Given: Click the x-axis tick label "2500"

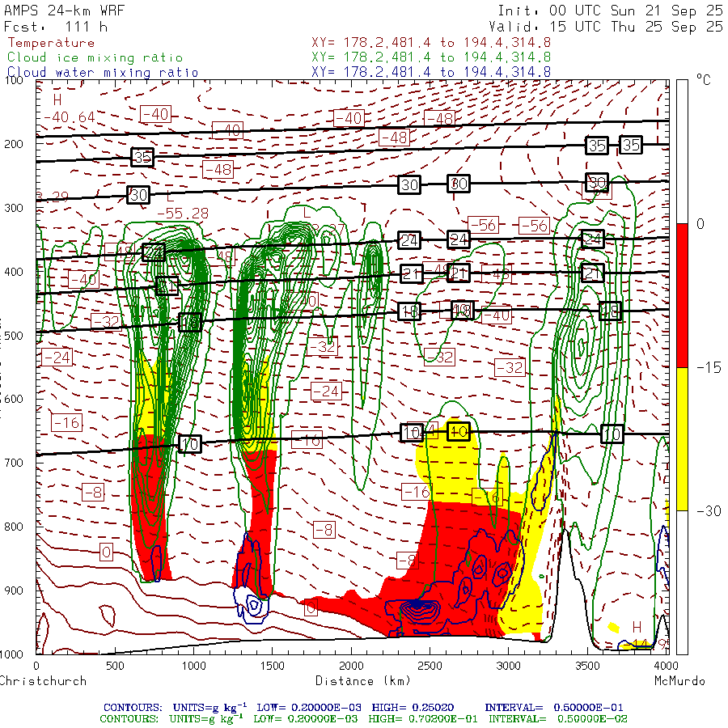Looking at the screenshot, I should tap(430, 666).
